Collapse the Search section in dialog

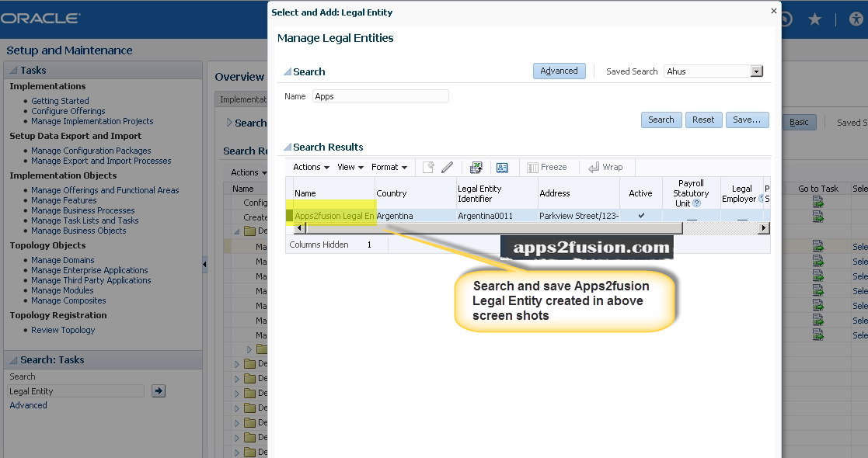click(x=288, y=72)
